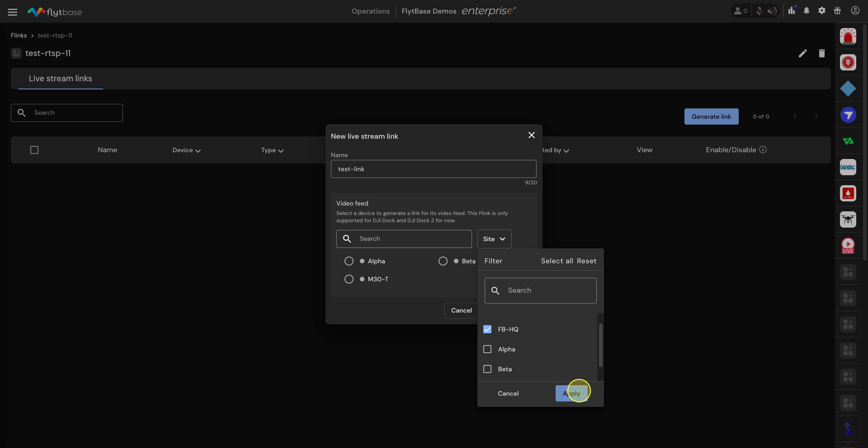The height and width of the screenshot is (448, 868).
Task: Click into the link Name input field
Action: [433, 169]
